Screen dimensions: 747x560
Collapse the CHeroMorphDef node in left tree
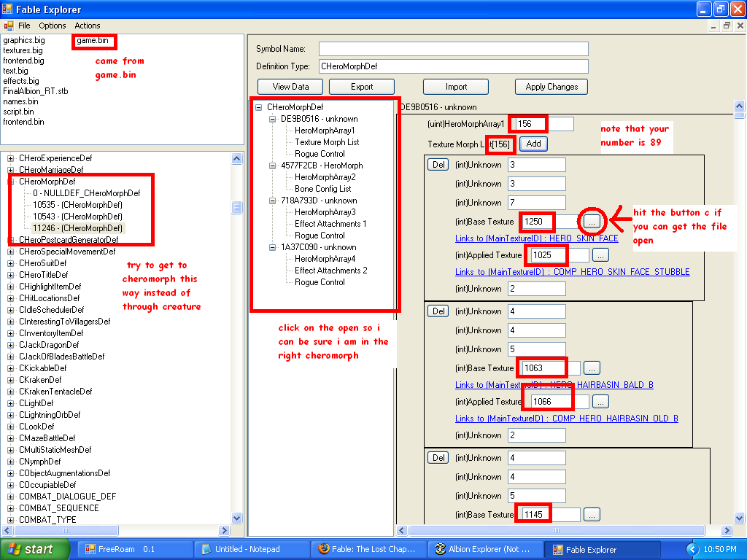(12, 182)
